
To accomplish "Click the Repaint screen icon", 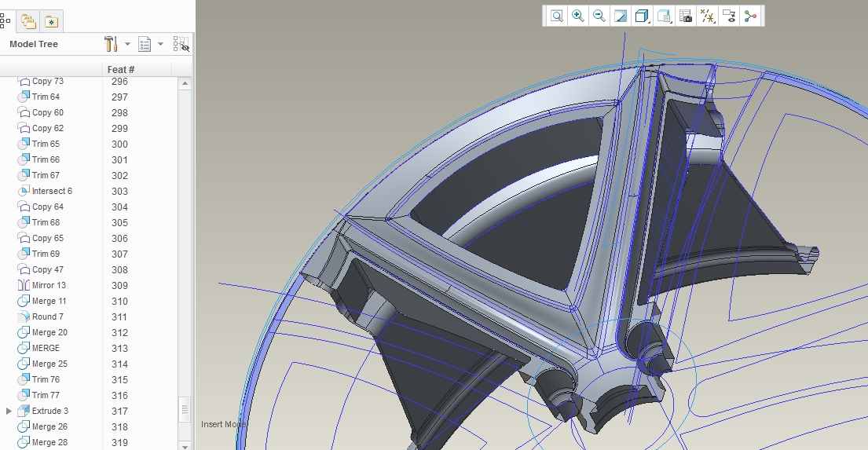I will pyautogui.click(x=621, y=16).
